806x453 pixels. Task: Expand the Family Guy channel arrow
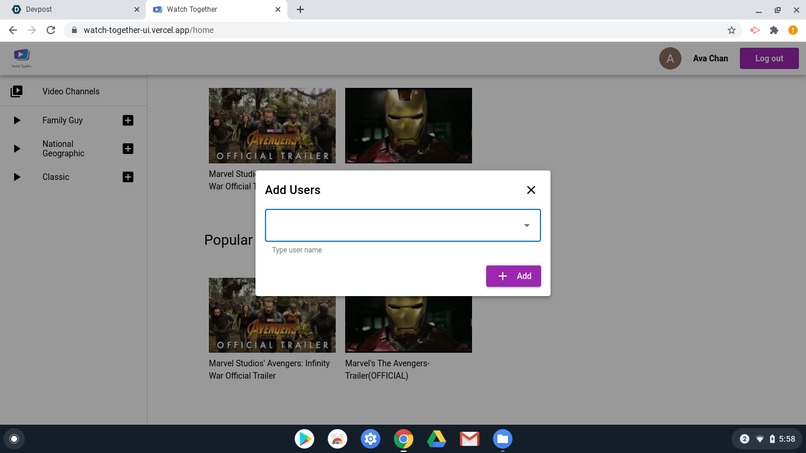pos(16,120)
